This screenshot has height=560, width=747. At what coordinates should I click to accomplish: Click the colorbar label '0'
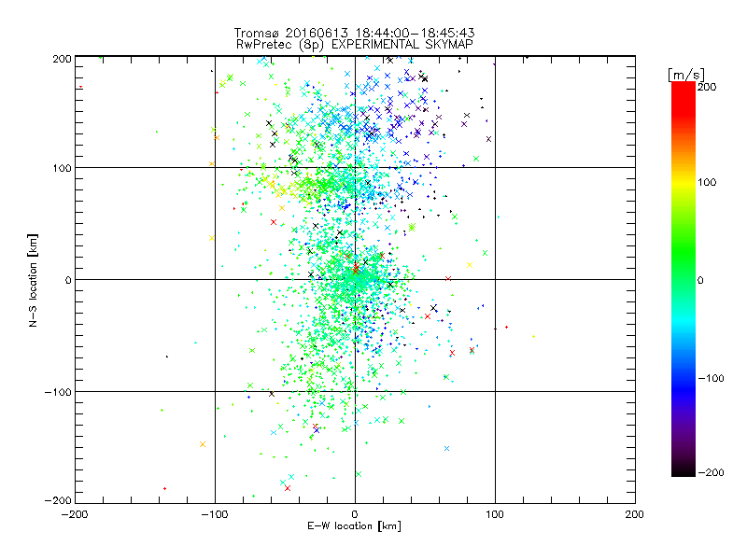tap(700, 281)
